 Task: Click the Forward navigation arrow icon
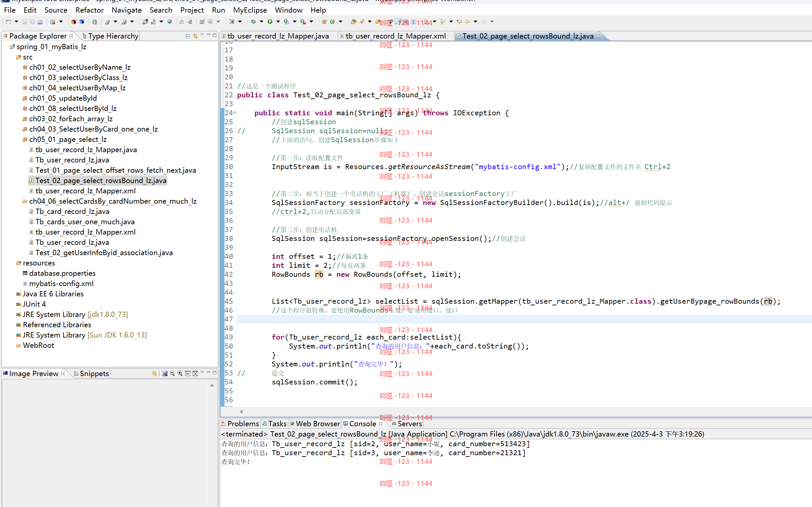click(484, 22)
